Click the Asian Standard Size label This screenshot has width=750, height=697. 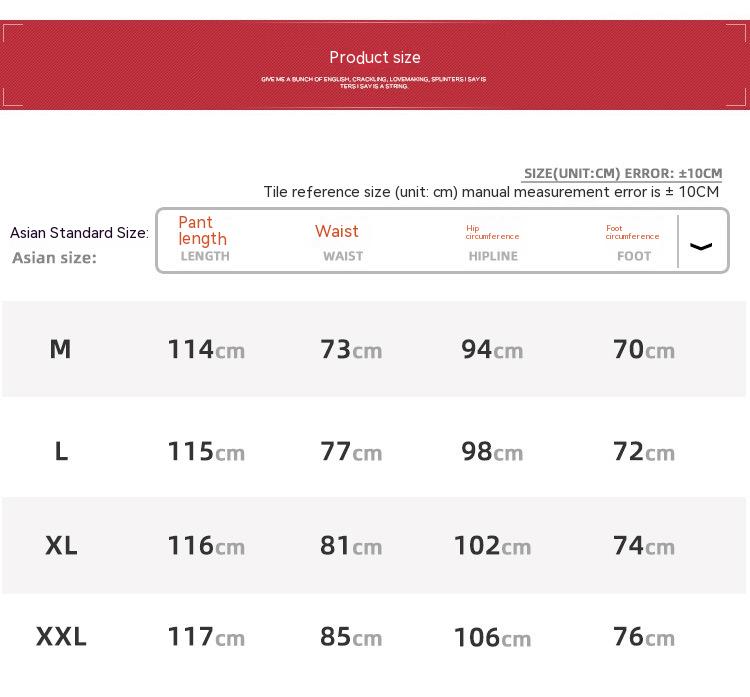(x=79, y=233)
